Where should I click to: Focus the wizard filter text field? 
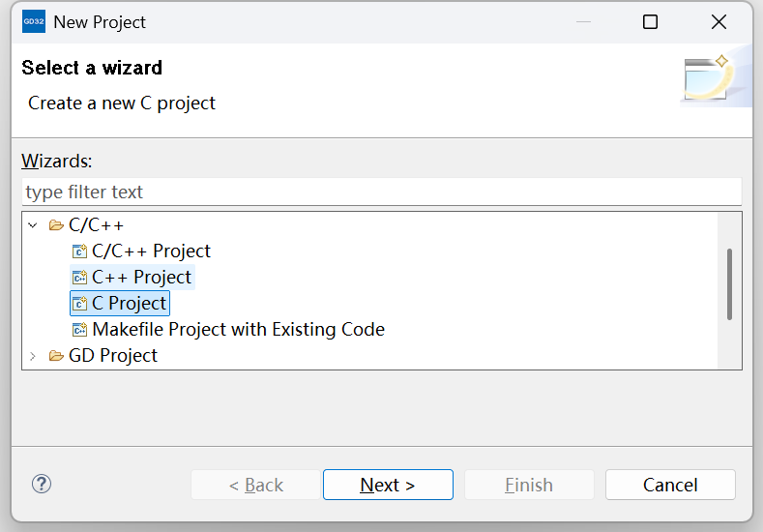[x=381, y=192]
